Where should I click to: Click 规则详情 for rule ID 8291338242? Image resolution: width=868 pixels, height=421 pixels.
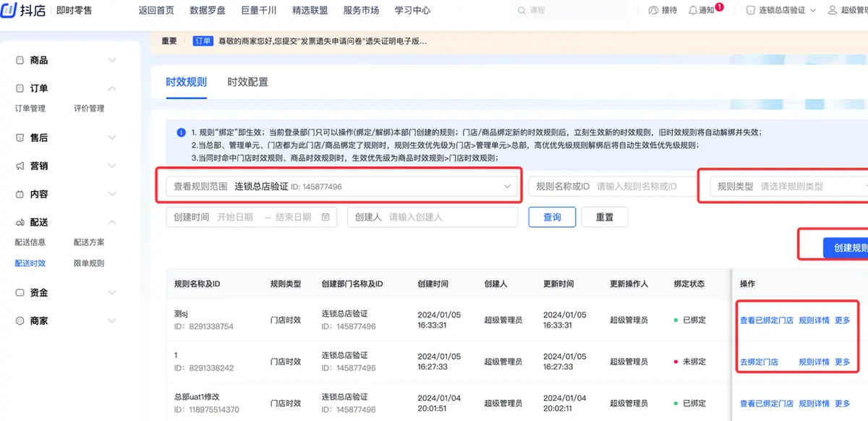coord(814,362)
